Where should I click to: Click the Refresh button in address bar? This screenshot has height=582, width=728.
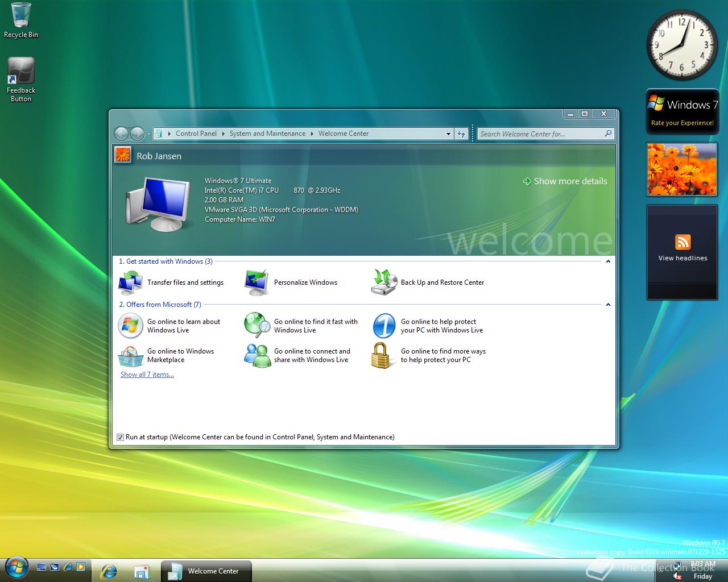click(461, 134)
